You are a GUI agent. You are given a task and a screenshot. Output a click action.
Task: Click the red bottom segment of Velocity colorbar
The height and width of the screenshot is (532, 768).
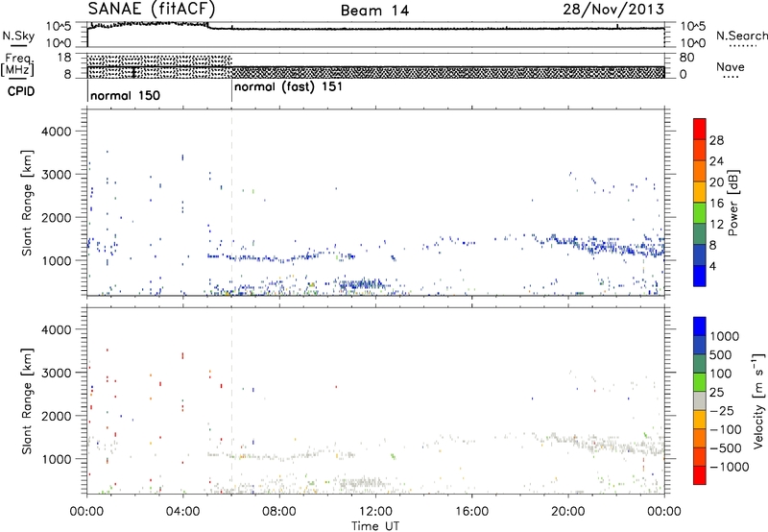pyautogui.click(x=700, y=475)
